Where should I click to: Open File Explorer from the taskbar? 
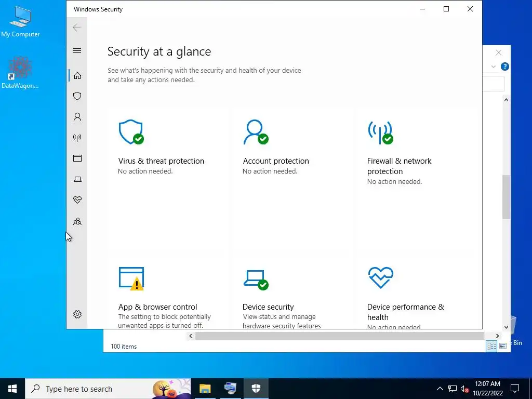[205, 389]
